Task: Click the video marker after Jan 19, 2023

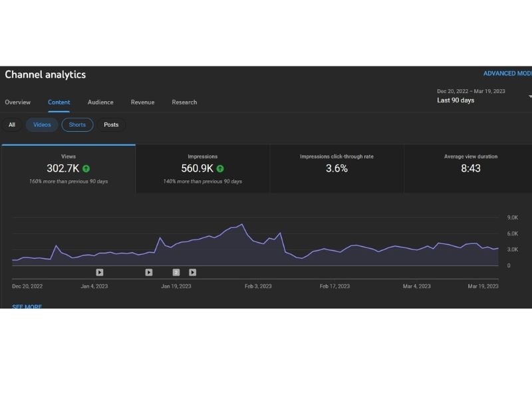Action: (x=193, y=273)
